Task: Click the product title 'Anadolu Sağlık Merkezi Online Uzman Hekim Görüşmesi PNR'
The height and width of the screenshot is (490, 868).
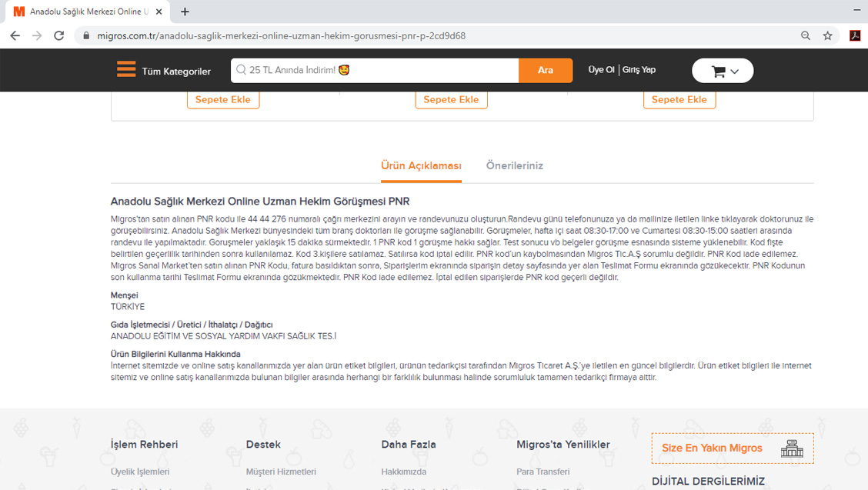Action: point(260,202)
